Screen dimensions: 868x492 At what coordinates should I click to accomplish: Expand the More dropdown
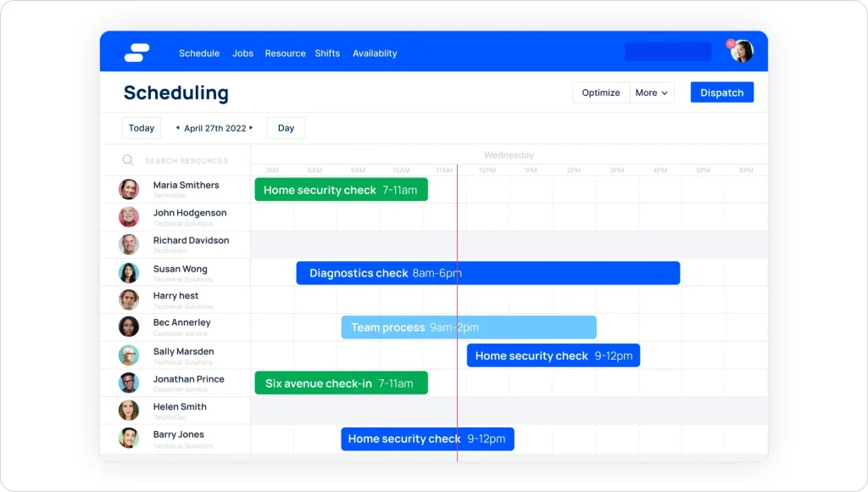pyautogui.click(x=651, y=92)
